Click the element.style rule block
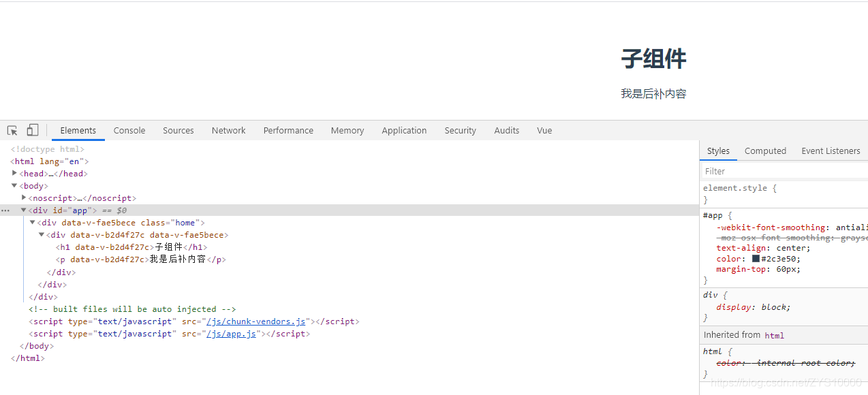The image size is (868, 395). [784, 193]
